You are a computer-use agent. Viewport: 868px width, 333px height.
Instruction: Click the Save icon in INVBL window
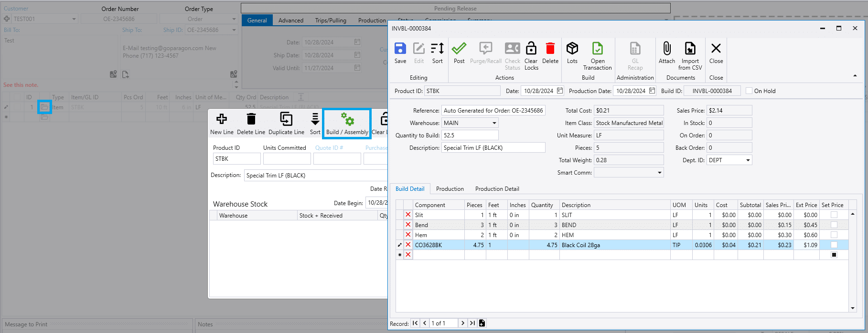(x=400, y=49)
